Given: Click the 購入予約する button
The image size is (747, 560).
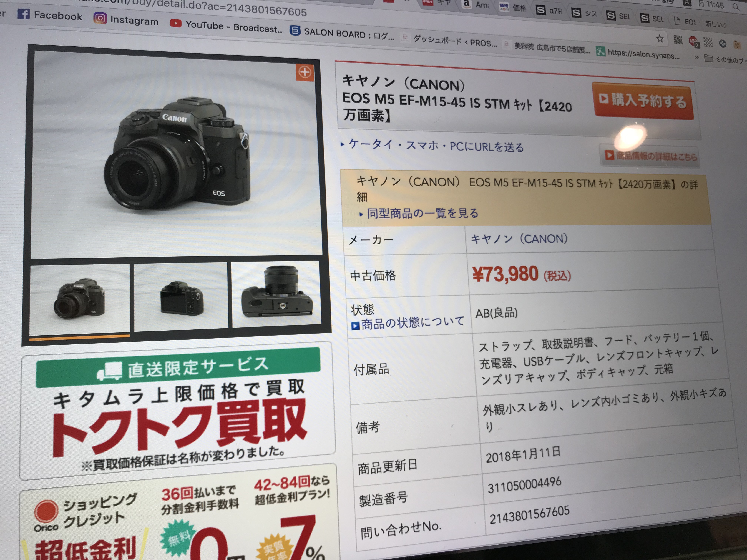Looking at the screenshot, I should [643, 101].
